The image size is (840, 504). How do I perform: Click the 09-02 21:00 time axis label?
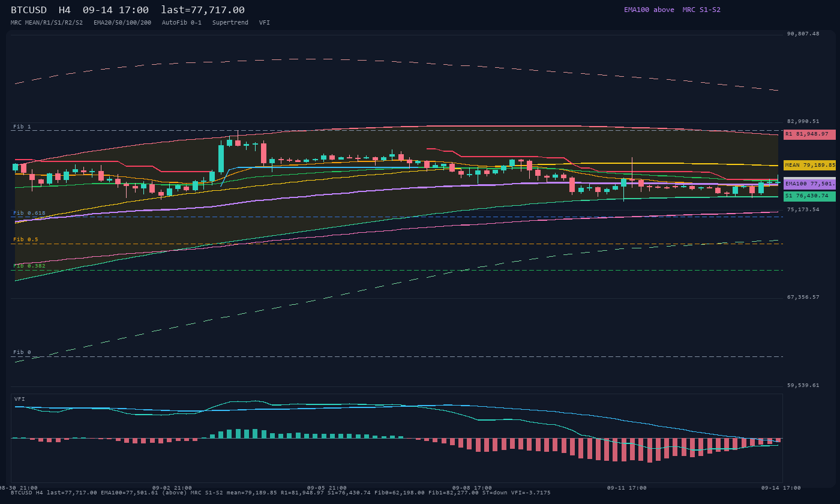coord(172,488)
